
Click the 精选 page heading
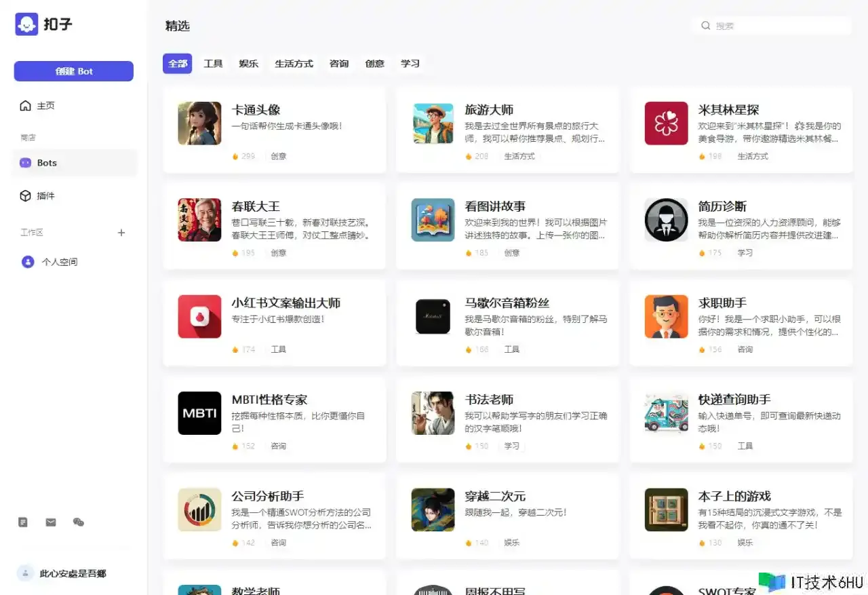pos(178,26)
